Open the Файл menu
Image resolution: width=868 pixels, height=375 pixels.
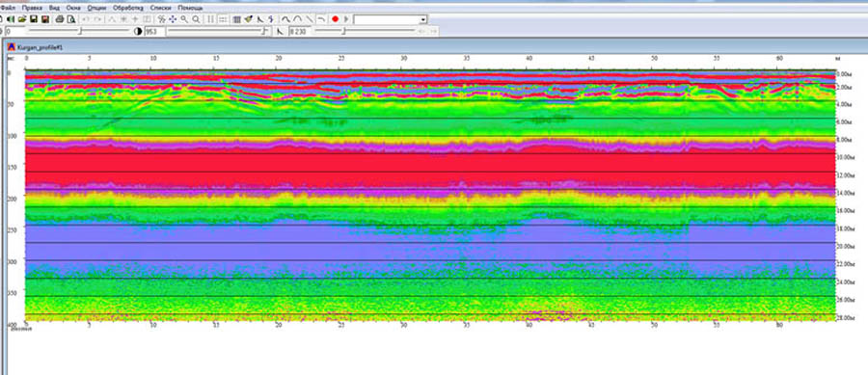pyautogui.click(x=8, y=9)
